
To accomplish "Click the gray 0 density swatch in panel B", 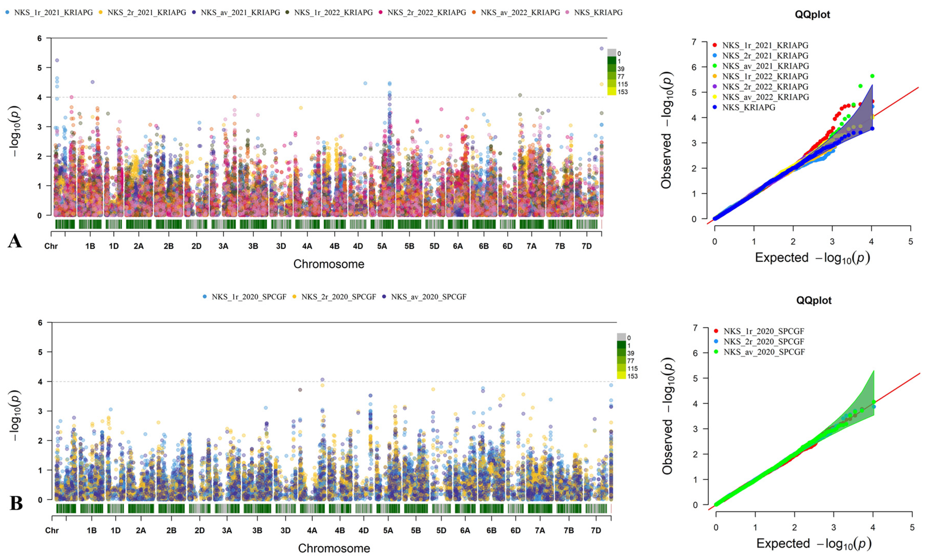I will [x=621, y=337].
